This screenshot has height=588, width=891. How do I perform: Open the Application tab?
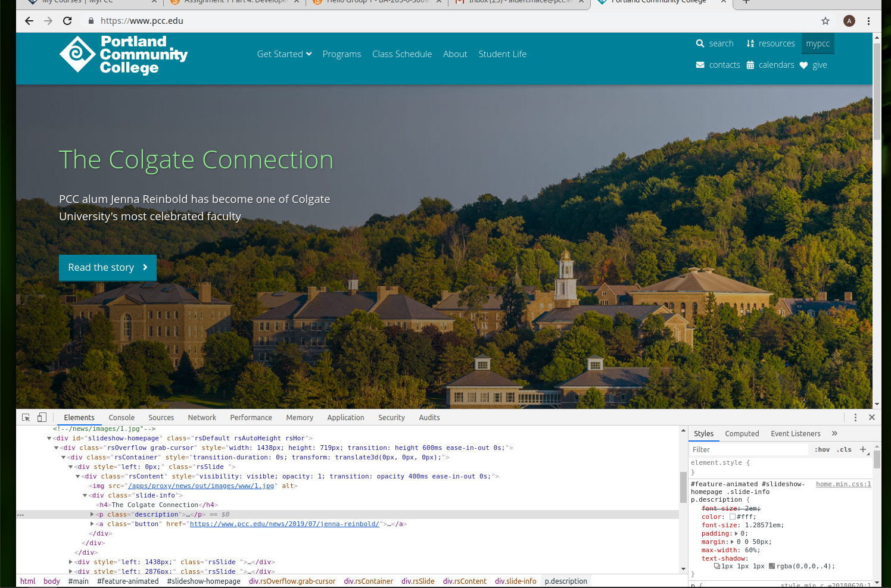coord(345,418)
